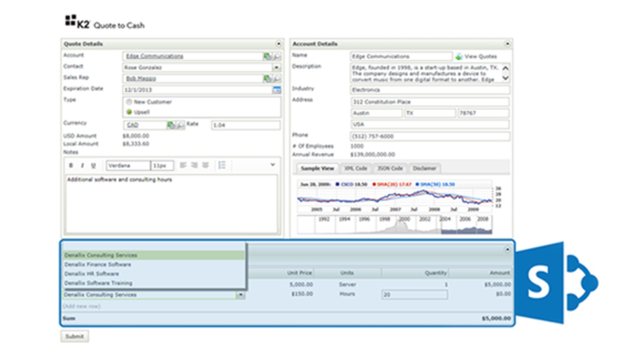The height and width of the screenshot is (362, 644).
Task: Click the 312 Constitution Place address field
Action: 430,102
